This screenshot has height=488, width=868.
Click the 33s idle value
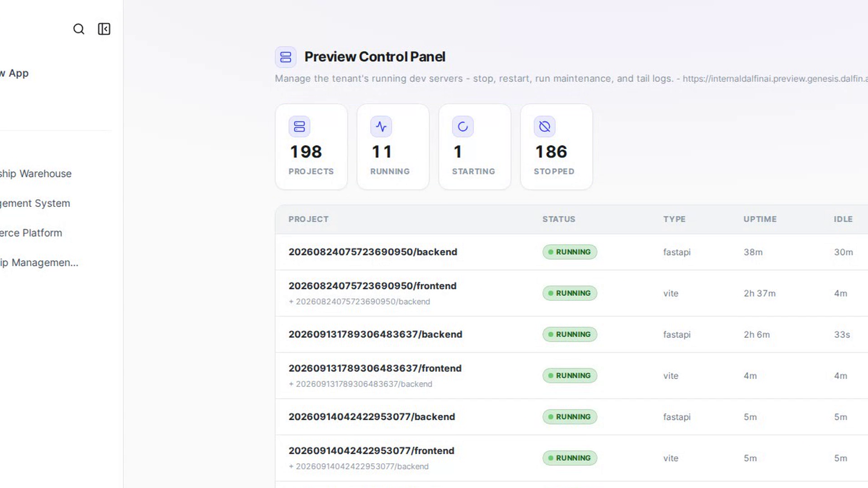[x=842, y=334]
